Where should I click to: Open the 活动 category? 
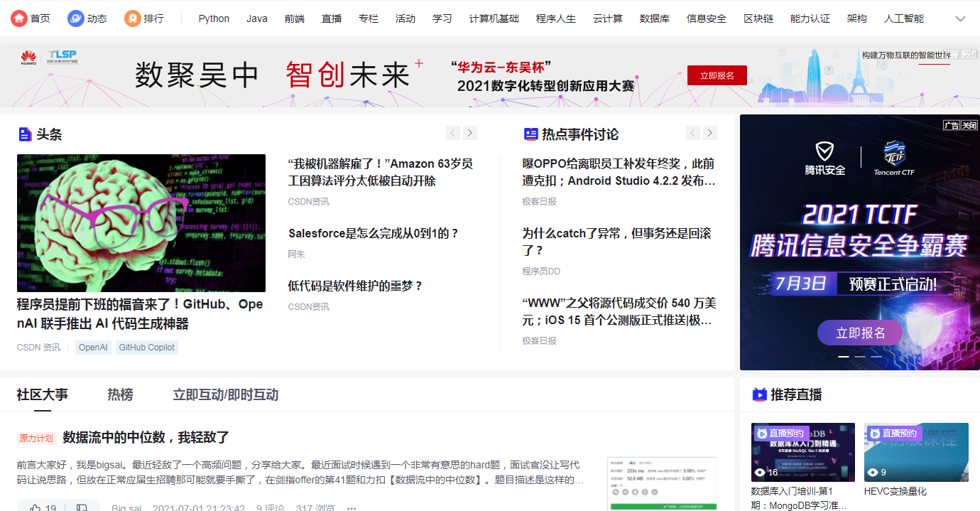pyautogui.click(x=405, y=18)
